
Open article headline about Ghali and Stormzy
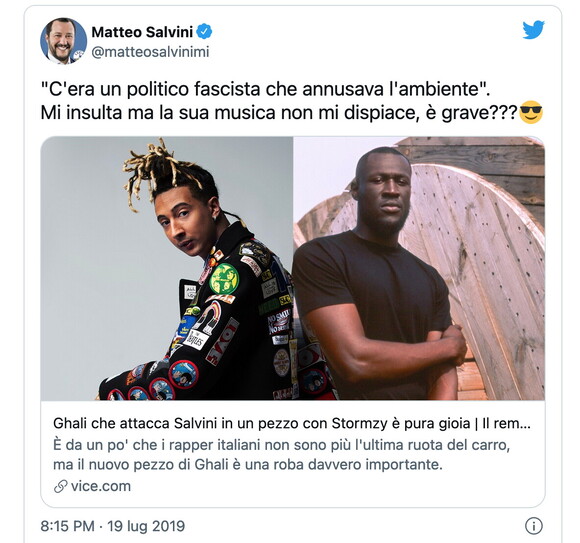point(292,423)
